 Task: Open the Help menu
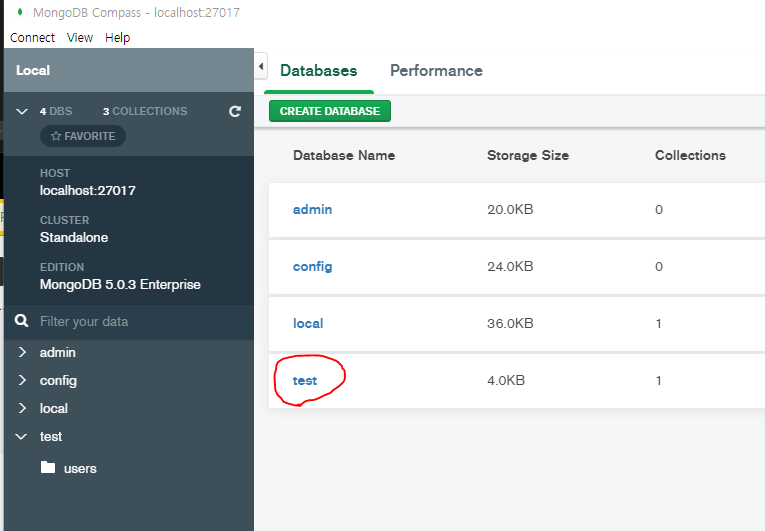point(118,38)
